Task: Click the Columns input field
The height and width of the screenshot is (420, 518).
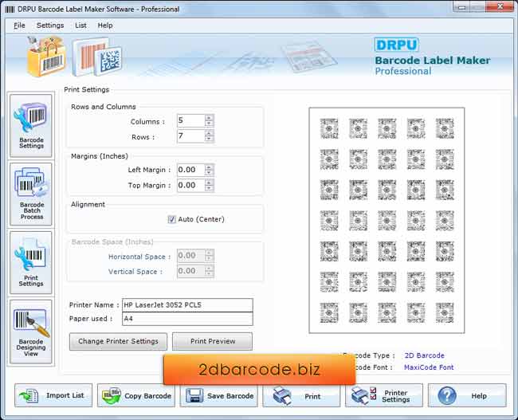Action: pos(191,120)
